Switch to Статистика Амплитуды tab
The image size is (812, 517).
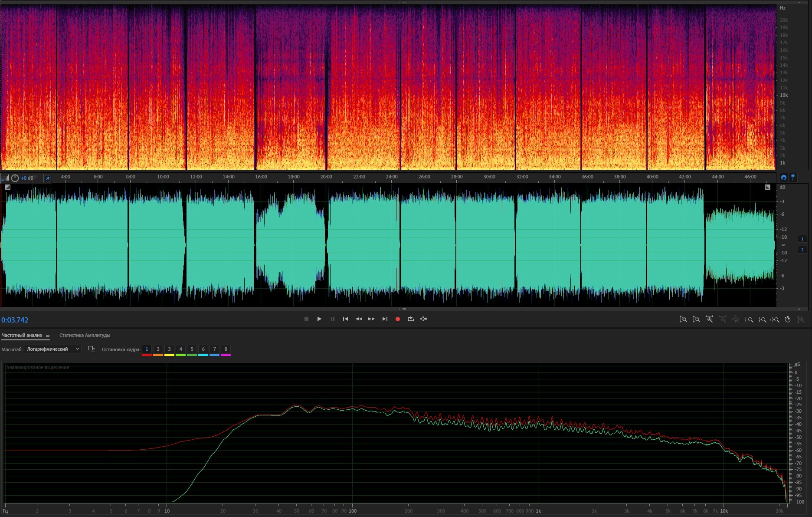coord(85,335)
